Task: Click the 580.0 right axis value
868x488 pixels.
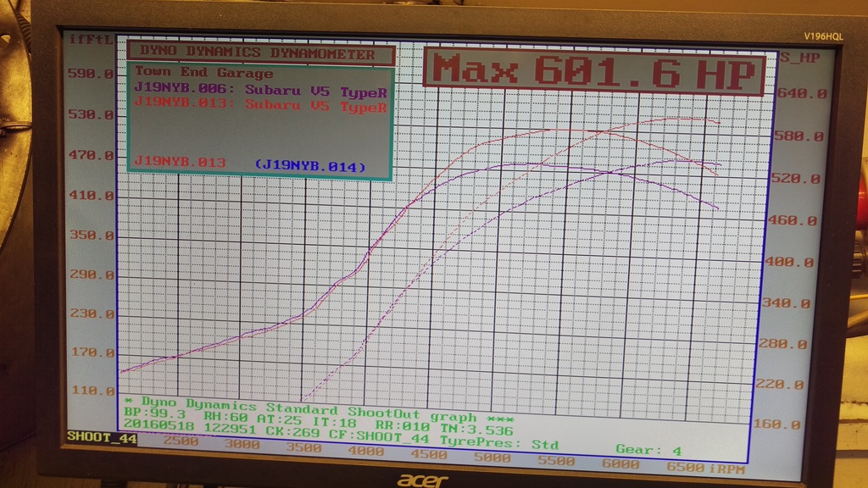Action: click(x=798, y=136)
